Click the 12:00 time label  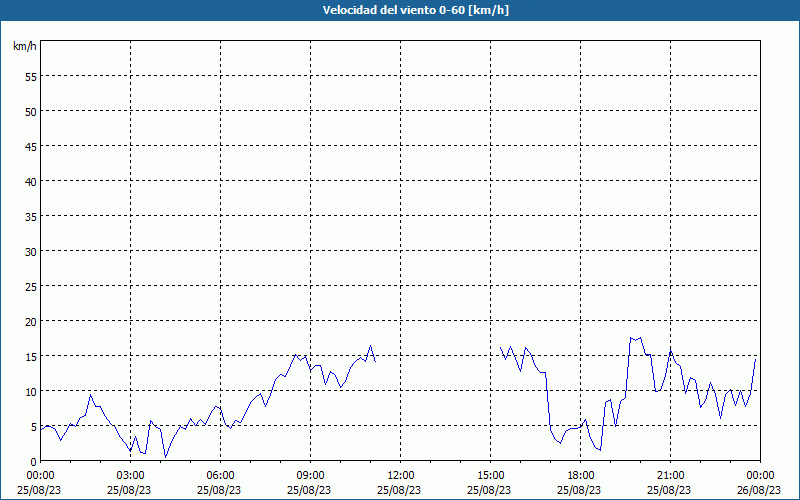pos(401,476)
